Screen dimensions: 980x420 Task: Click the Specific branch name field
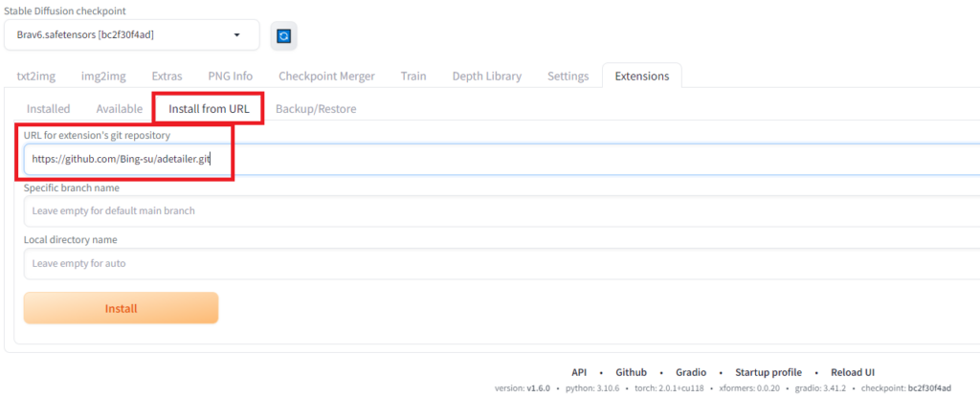click(501, 210)
